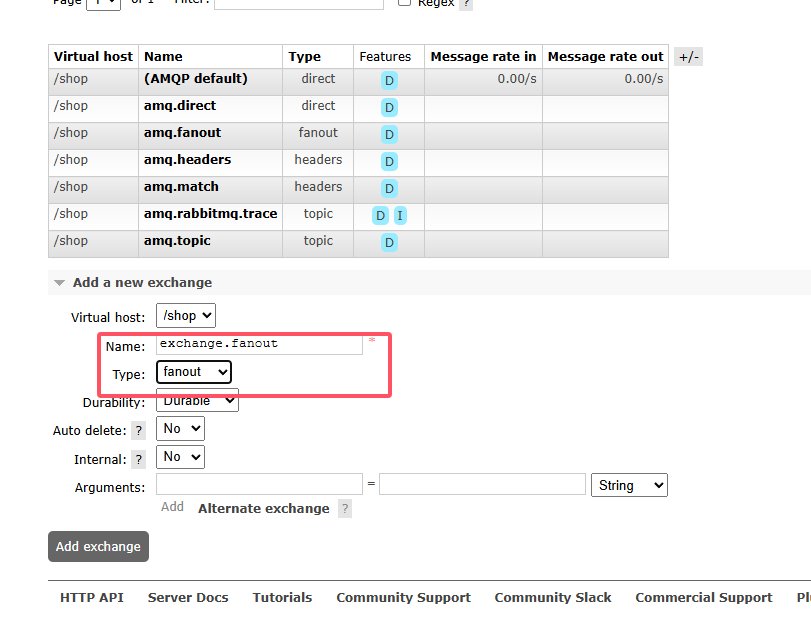Enable the Regex checkbox
811x631 pixels.
404,3
